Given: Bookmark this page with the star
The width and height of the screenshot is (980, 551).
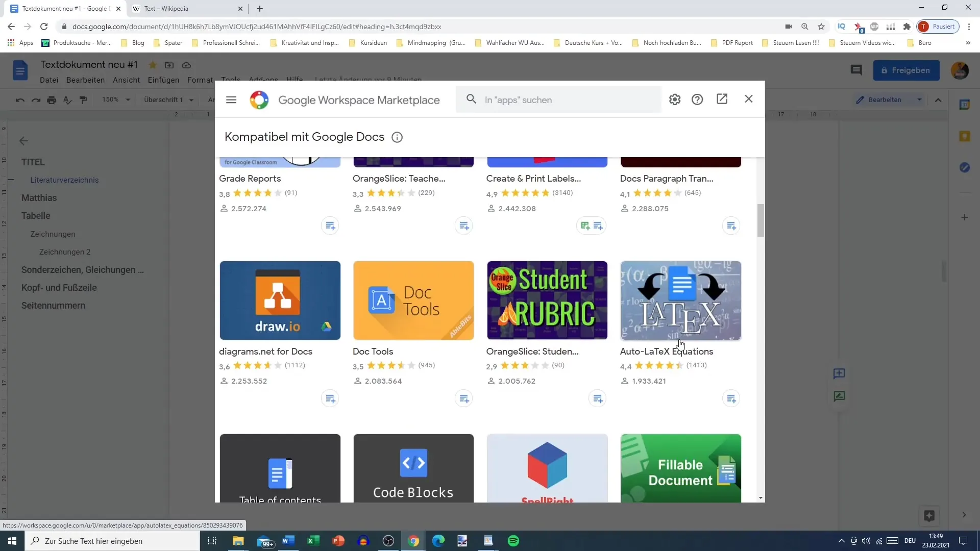Looking at the screenshot, I should tap(821, 27).
